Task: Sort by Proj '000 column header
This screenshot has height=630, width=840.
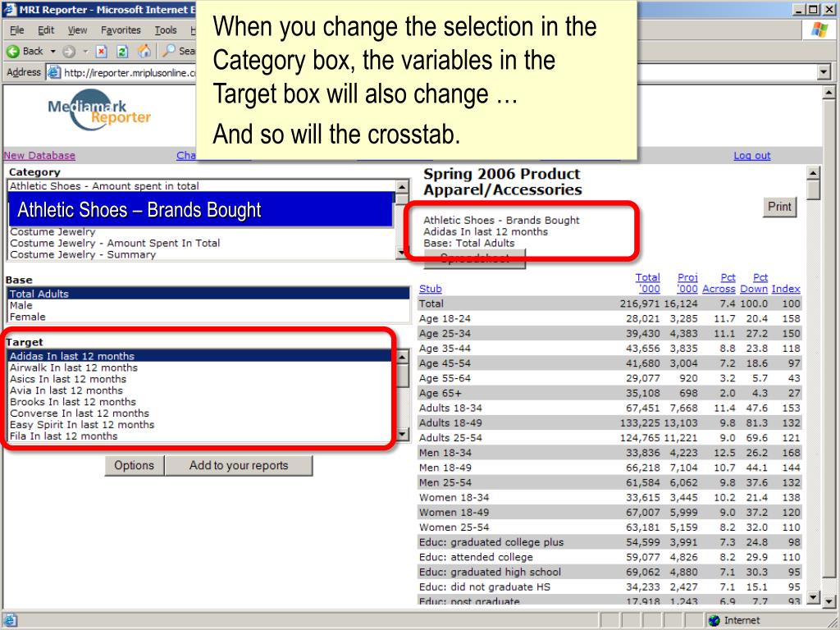Action: pyautogui.click(x=687, y=283)
